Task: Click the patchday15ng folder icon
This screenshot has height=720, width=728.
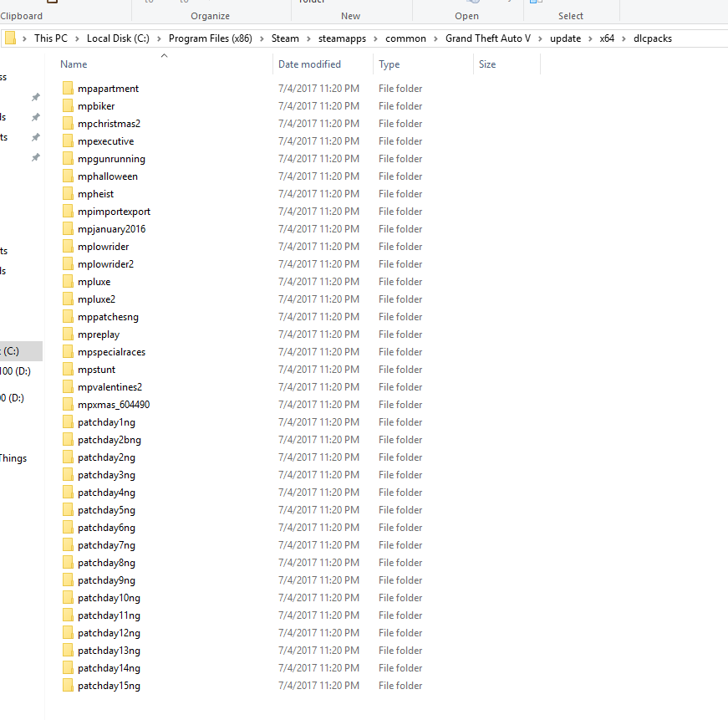Action: coord(68,685)
